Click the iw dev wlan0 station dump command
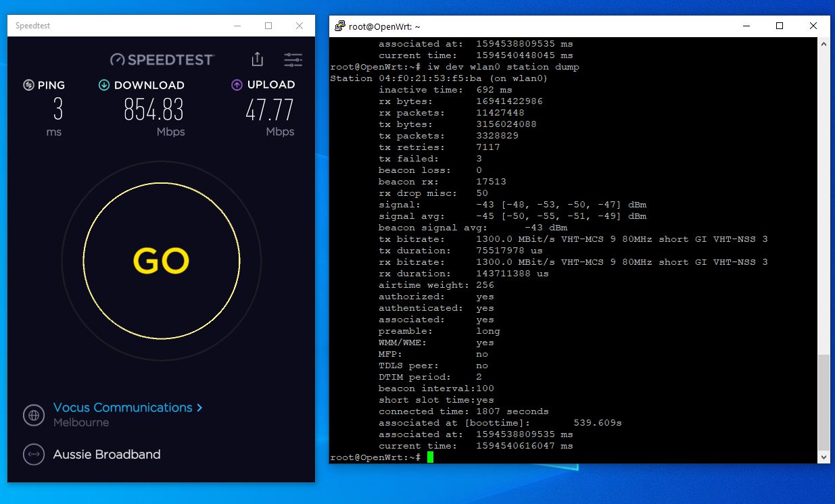Image resolution: width=835 pixels, height=504 pixels. point(503,67)
